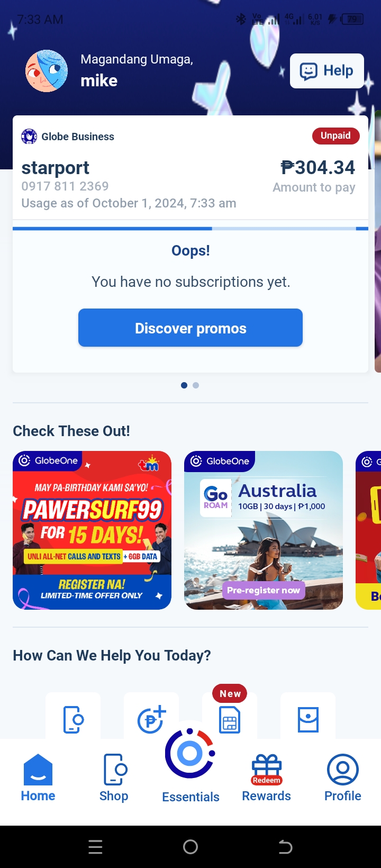Open the PAWERSURF99 promo banner

92,530
